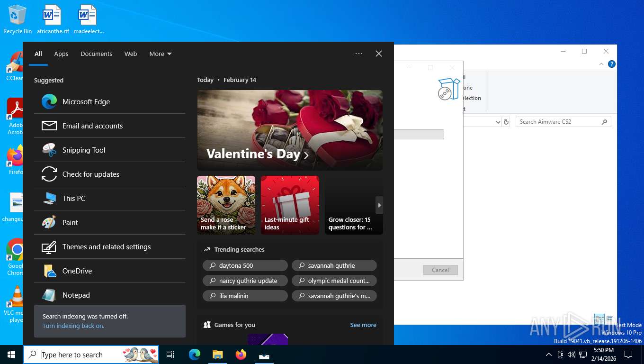Image resolution: width=644 pixels, height=364 pixels.
Task: Launch Paint from suggested list
Action: point(109,222)
